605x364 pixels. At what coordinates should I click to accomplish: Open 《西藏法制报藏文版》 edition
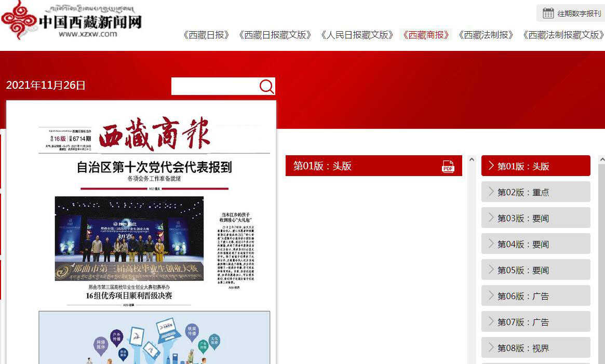click(x=563, y=35)
